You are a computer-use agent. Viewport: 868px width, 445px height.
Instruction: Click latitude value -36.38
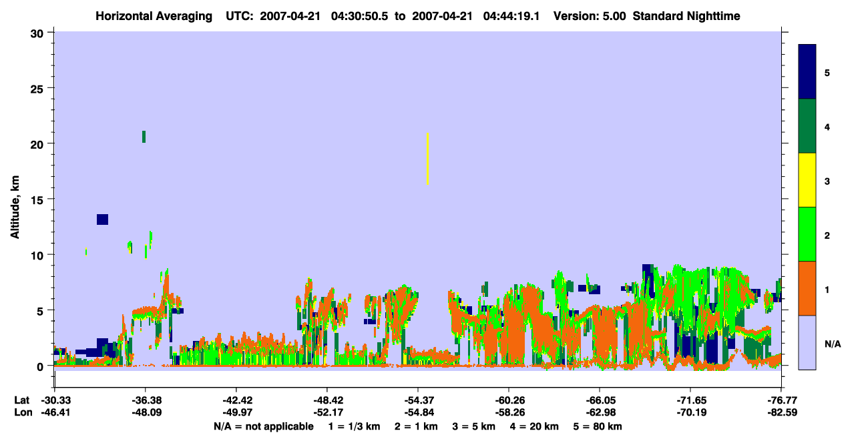click(x=145, y=400)
